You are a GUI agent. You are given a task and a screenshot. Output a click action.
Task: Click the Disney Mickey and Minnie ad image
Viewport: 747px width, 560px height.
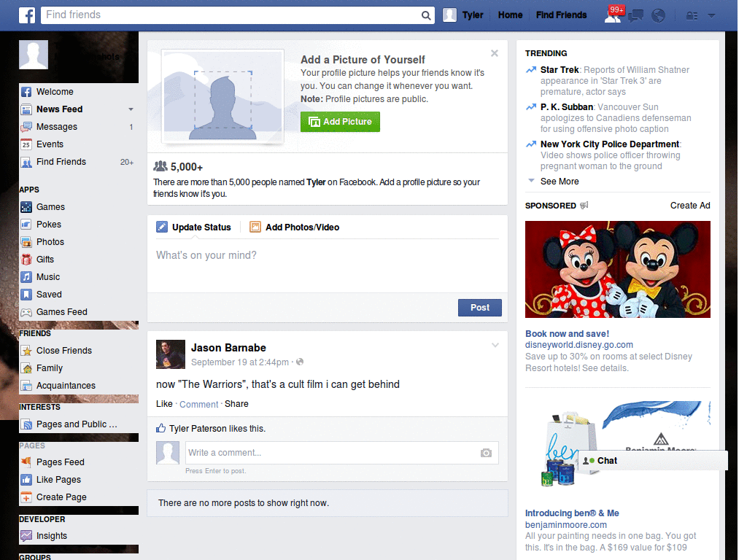click(x=617, y=270)
